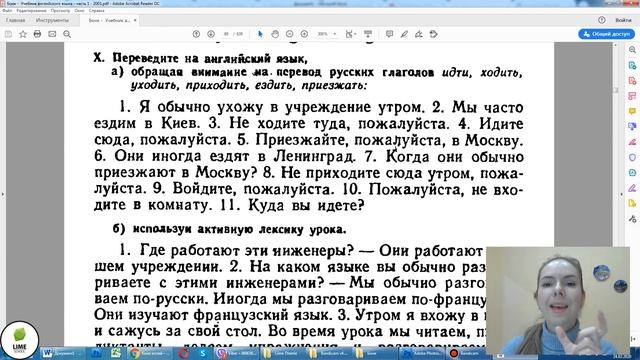
Task: Click the bookmark star icon in the toolbar
Action: coord(23,34)
